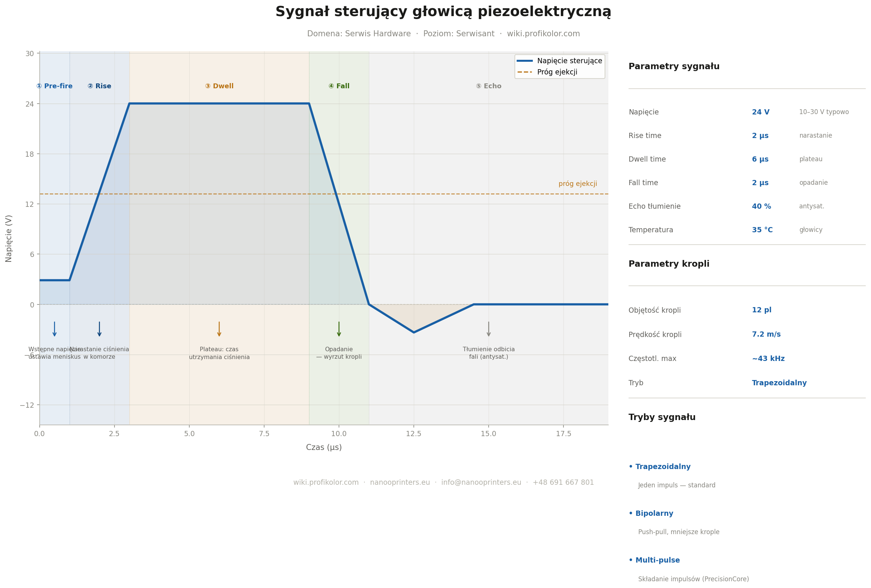This screenshot has width=871, height=588.
Task: Click the Trapezoidalny mode bullet item
Action: coord(660,466)
